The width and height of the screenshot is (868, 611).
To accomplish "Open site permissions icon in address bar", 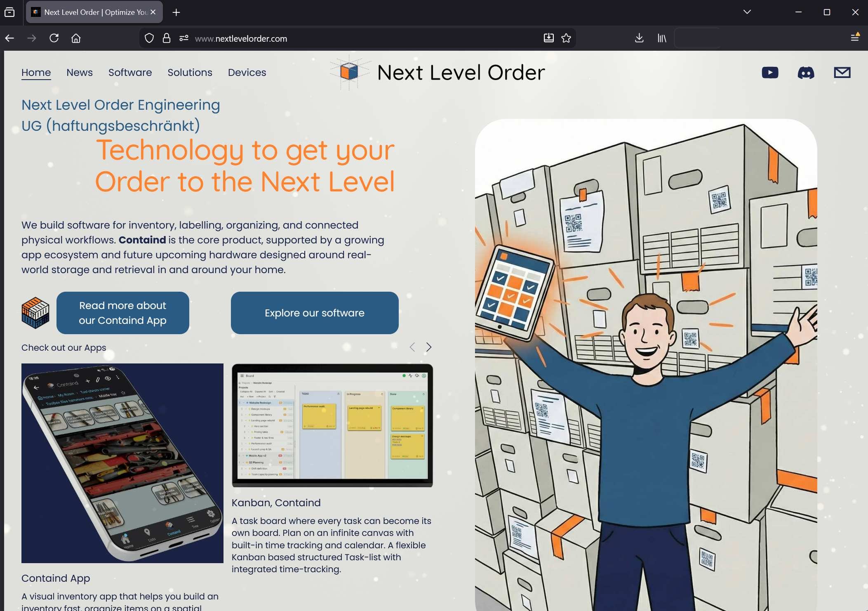I will pyautogui.click(x=184, y=38).
